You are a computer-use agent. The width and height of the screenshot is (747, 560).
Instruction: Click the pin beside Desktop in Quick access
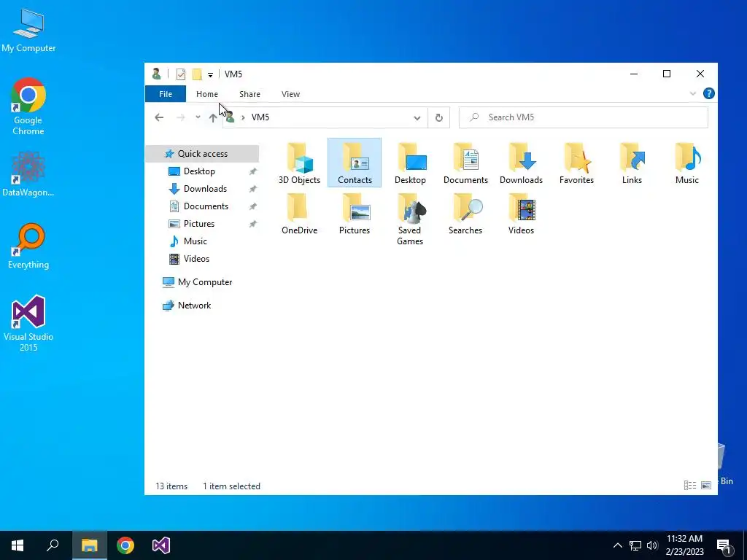pos(252,171)
